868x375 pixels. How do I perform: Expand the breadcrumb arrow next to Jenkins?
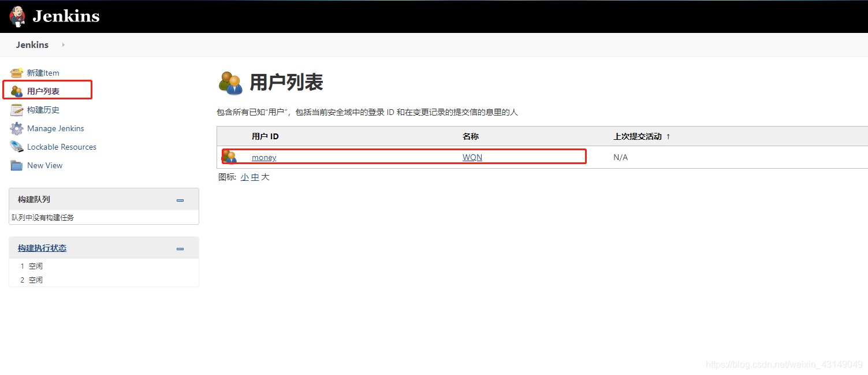pyautogui.click(x=63, y=44)
